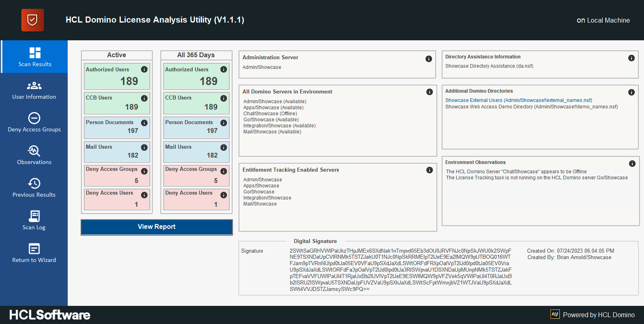Select Mail/Showcase (Available) server entry

point(272,132)
